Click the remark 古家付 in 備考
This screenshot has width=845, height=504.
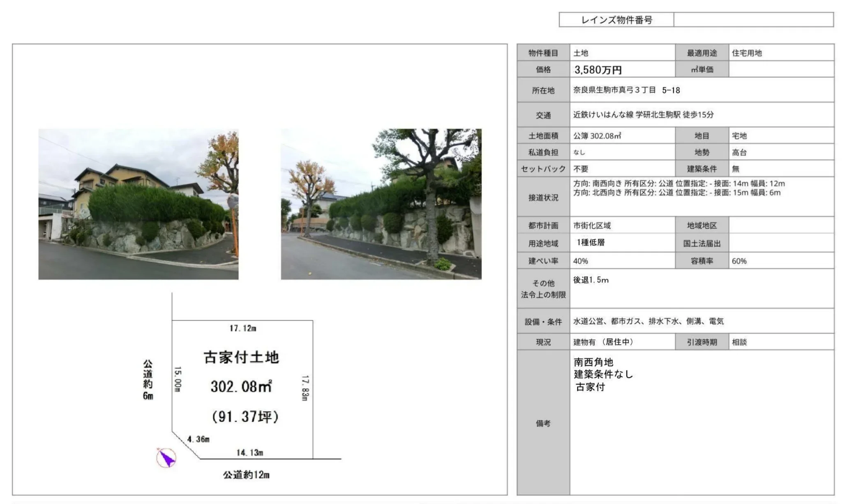click(x=590, y=387)
